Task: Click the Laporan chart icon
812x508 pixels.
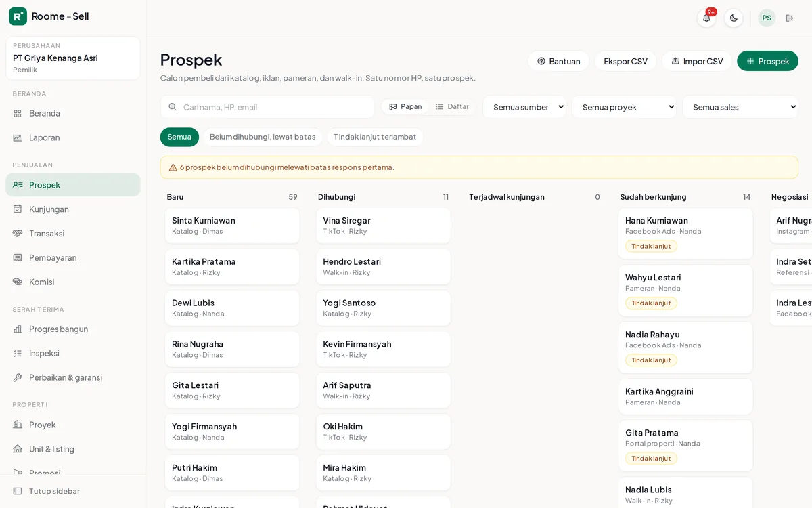Action: (18, 137)
